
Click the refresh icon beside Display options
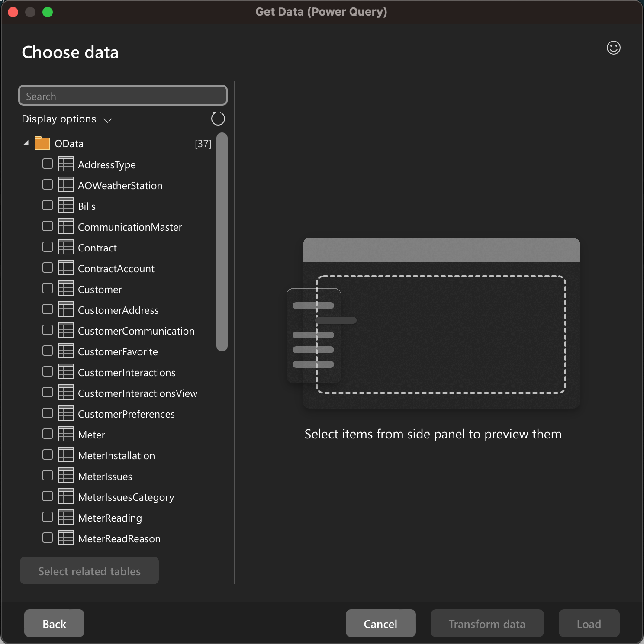(x=218, y=119)
